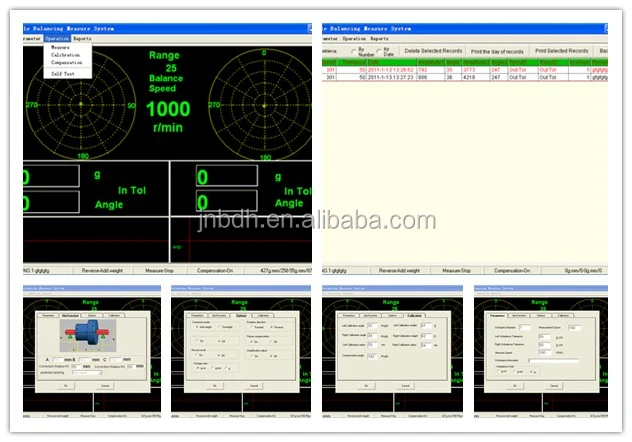This screenshot has height=442, width=632.
Task: Click the amplitude cell showing 792
Action: click(x=430, y=70)
